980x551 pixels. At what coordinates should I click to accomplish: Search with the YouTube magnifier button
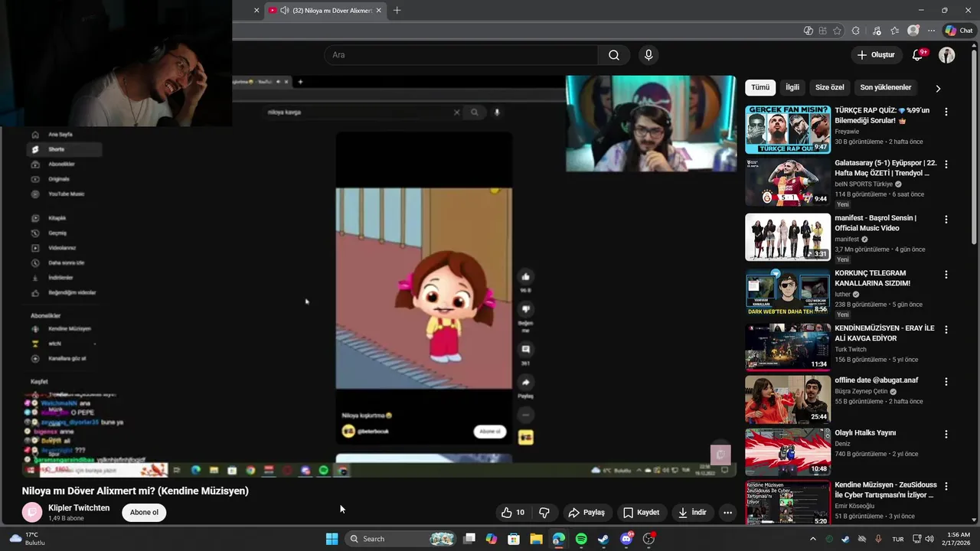614,55
